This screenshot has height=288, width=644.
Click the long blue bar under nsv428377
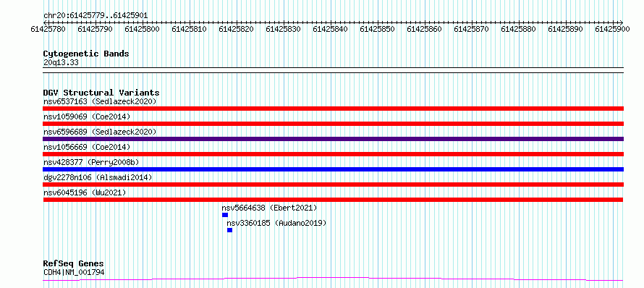[x=333, y=169]
